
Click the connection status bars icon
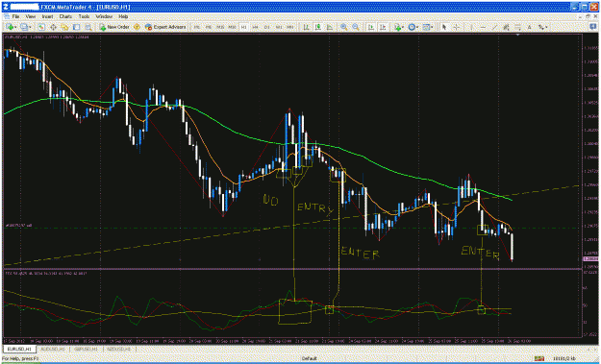click(x=540, y=358)
